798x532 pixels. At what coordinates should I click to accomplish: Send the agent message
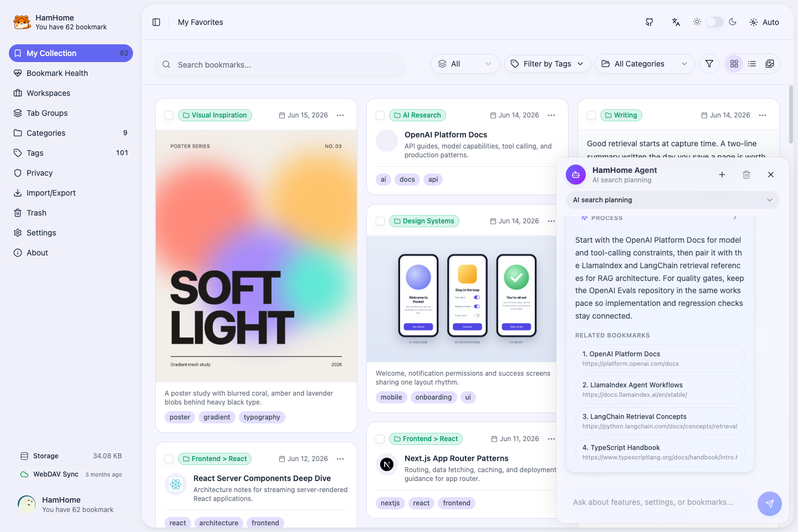pyautogui.click(x=770, y=504)
